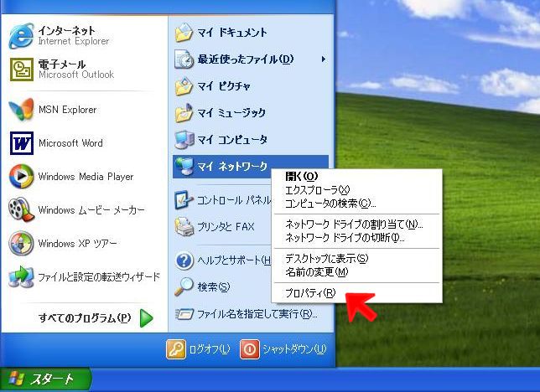
Task: Open プロパティ(R) from context menu
Action: click(310, 293)
